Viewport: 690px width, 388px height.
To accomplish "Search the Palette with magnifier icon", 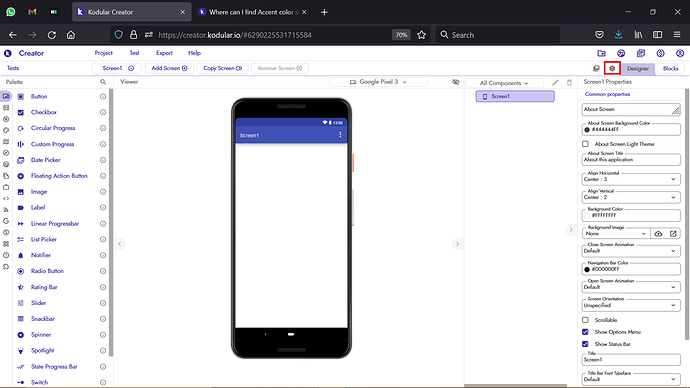I will pos(103,82).
